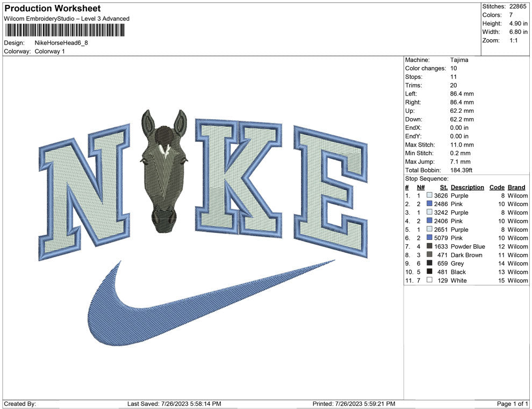The width and height of the screenshot is (532, 409).
Task: Click the Production Worksheet title
Action: (53, 8)
